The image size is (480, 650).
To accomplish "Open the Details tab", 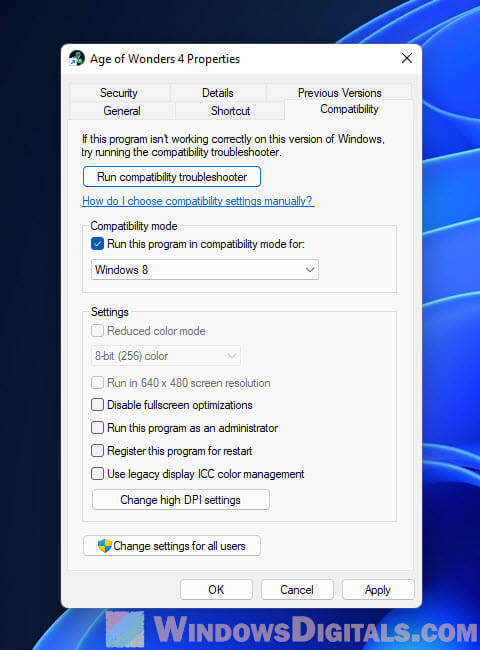I will tap(218, 93).
